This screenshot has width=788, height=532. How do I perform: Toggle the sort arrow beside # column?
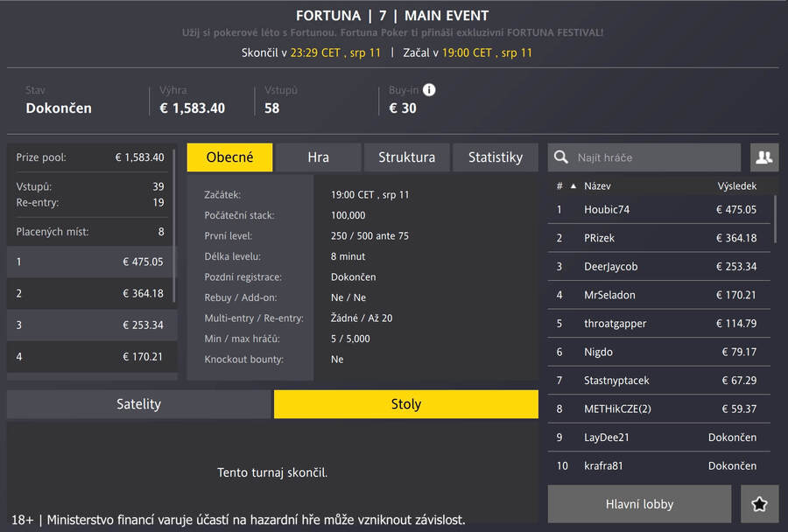[573, 186]
